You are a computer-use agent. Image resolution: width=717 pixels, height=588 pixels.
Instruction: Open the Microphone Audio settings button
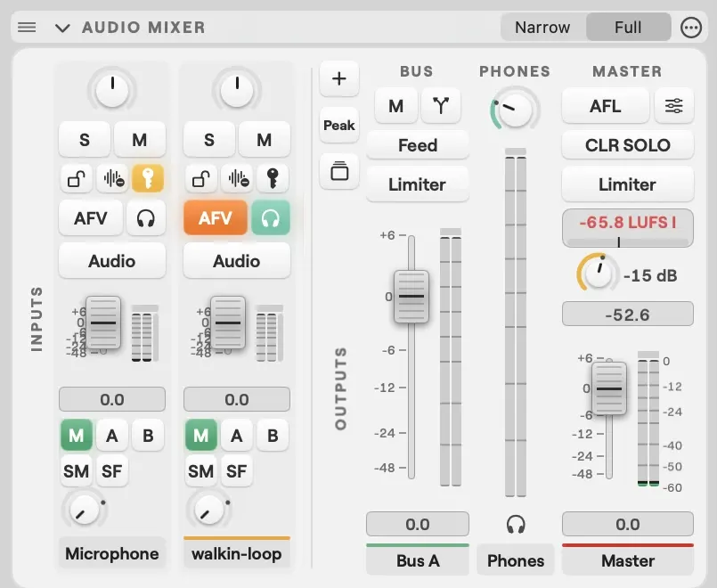tap(112, 261)
